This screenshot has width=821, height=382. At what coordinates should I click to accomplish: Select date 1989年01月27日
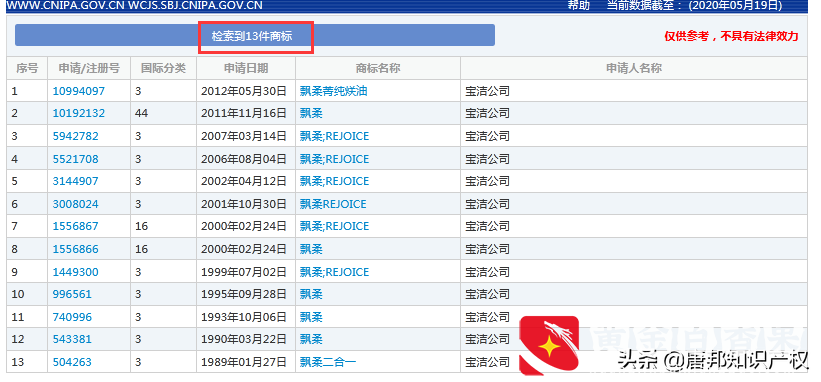point(244,362)
